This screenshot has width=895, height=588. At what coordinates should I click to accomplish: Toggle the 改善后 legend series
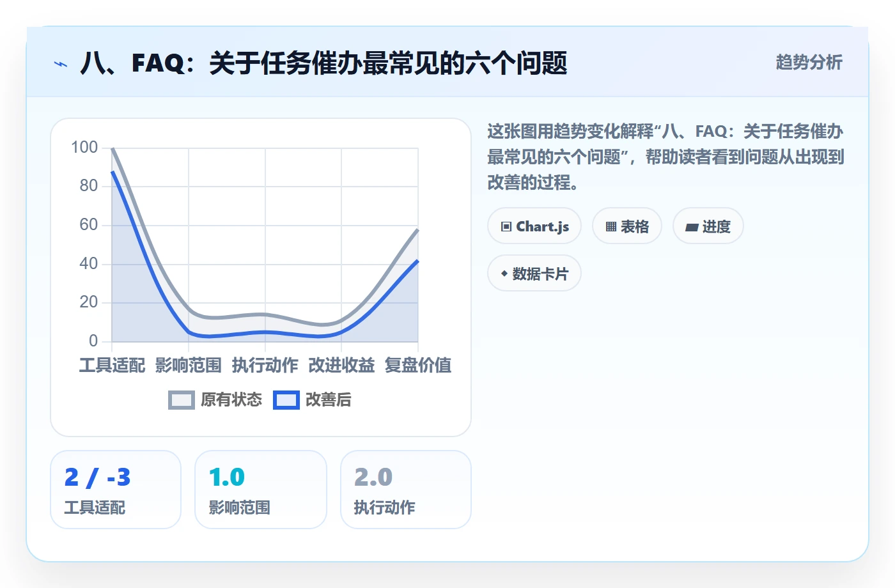pos(312,400)
